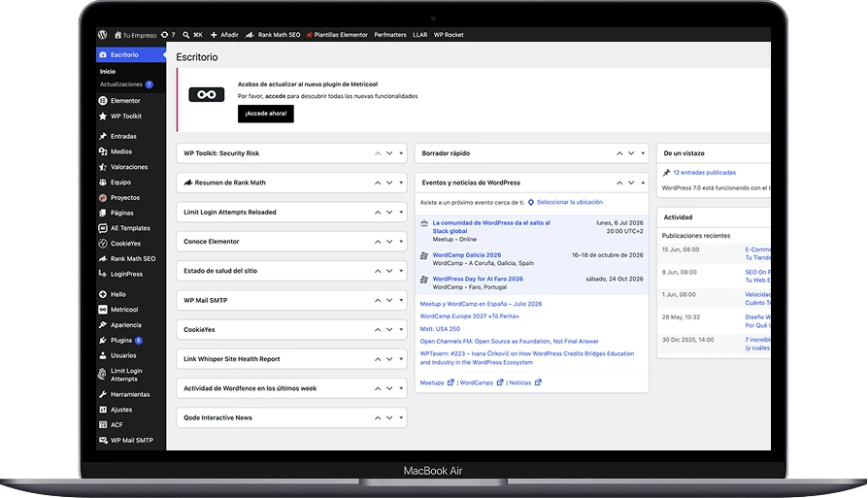Click the ¡Accede ahora! button

pyautogui.click(x=266, y=114)
